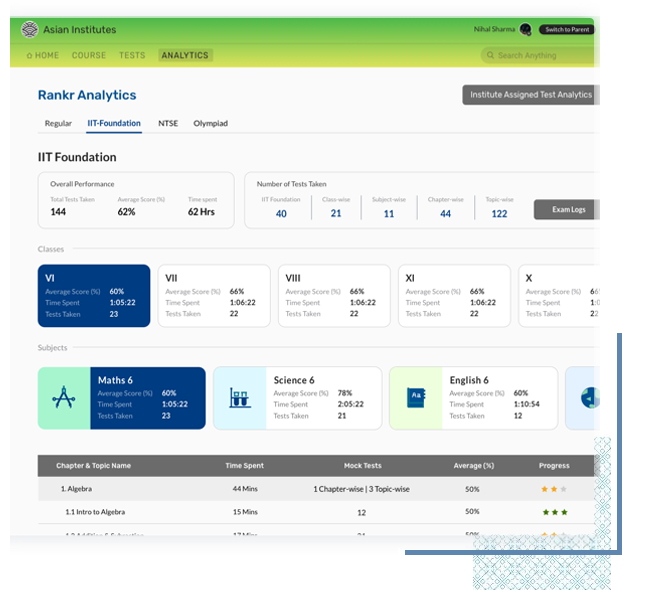Click the Algebra progress stars

click(x=554, y=489)
